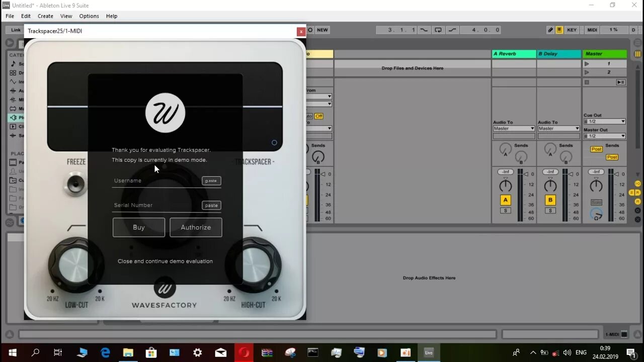
Task: Toggle the Loop switch icon
Action: 438,30
